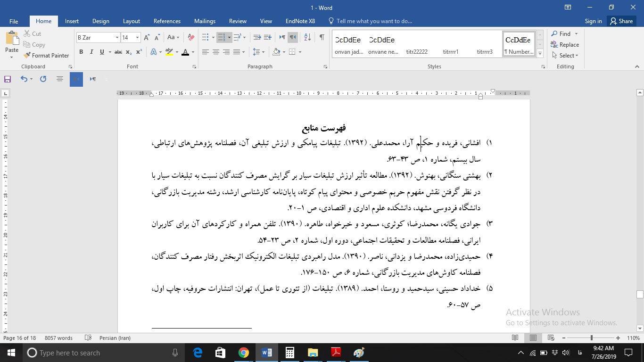This screenshot has width=644, height=362.
Task: Toggle Show/Hide paragraph marks
Action: click(x=322, y=37)
